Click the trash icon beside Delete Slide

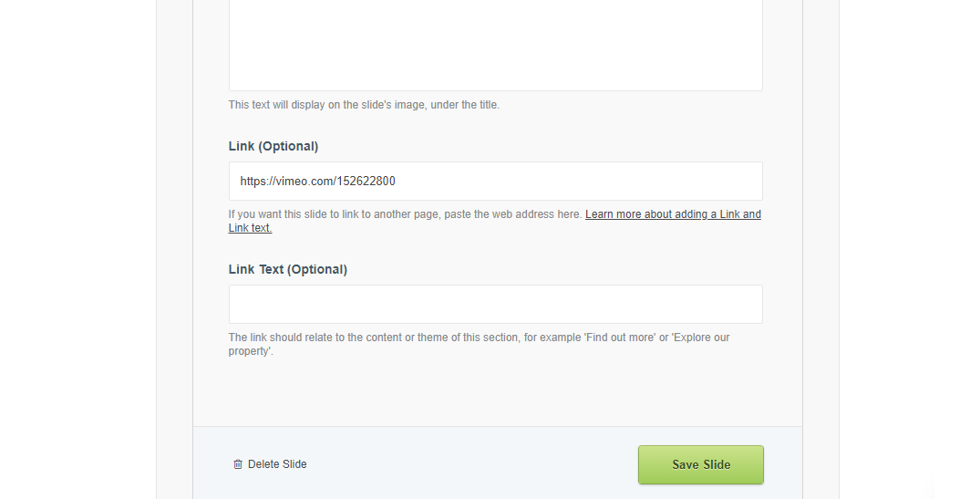pyautogui.click(x=238, y=464)
